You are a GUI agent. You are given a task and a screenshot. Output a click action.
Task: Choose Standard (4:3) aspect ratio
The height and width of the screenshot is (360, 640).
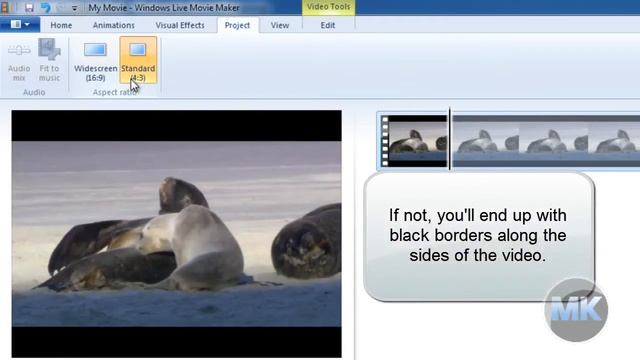[x=138, y=60]
